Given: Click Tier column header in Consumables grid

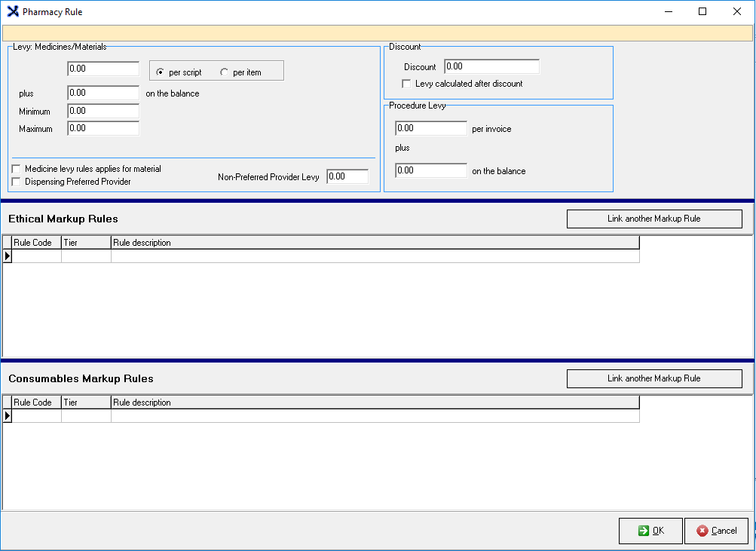Looking at the screenshot, I should click(86, 403).
